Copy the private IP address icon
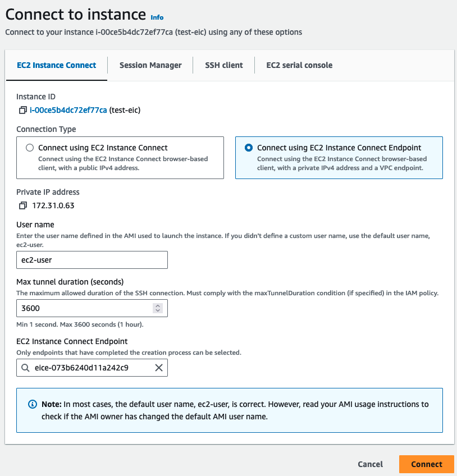Screen dimensions: 457x476 [x=23, y=205]
